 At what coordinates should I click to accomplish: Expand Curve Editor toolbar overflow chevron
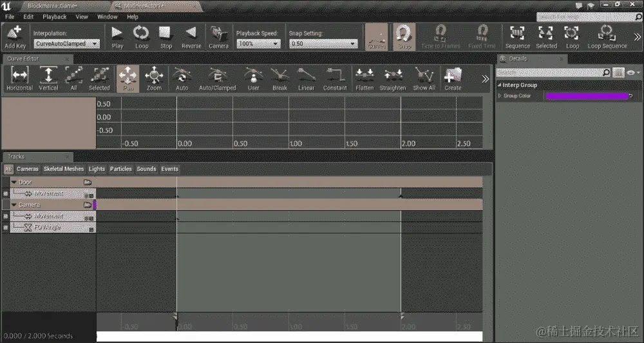[x=485, y=79]
